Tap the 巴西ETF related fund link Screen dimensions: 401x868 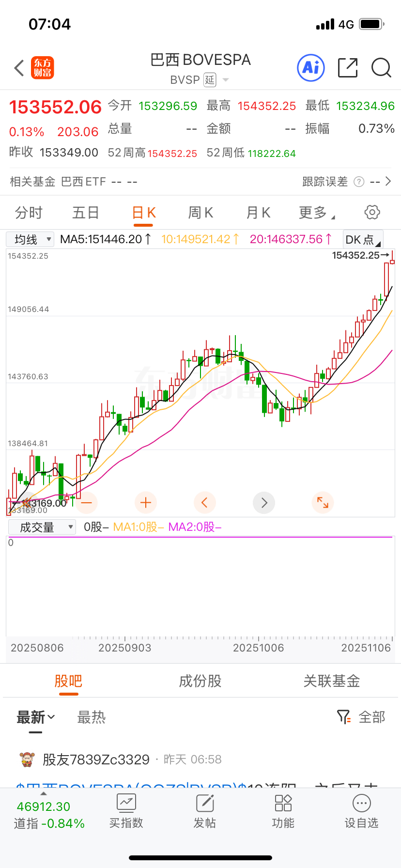[83, 182]
